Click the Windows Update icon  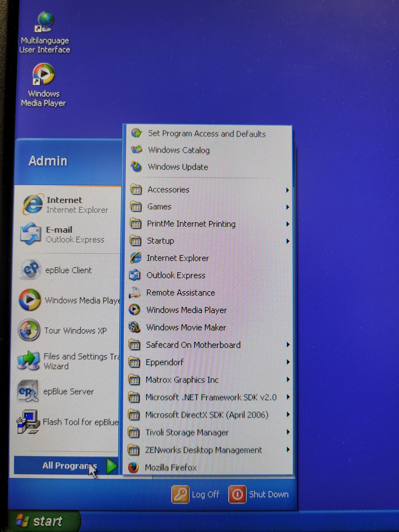(136, 167)
